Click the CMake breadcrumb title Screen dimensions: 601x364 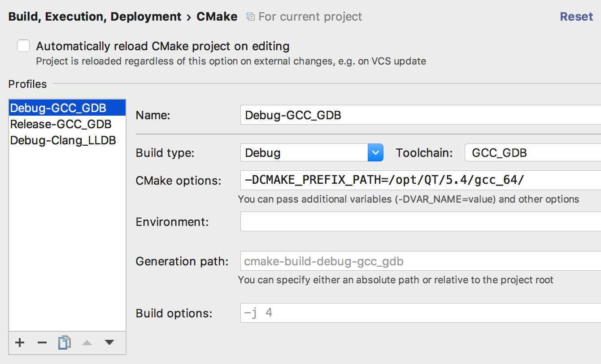click(217, 17)
